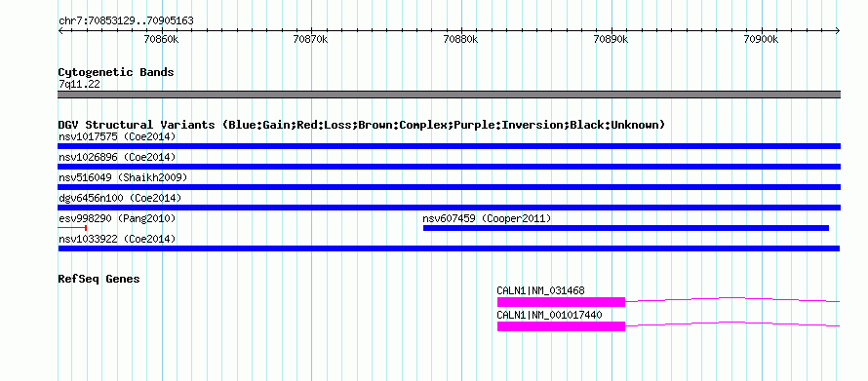Click the CALN1|NM_031468 gene label
The image size is (868, 381).
tap(541, 290)
